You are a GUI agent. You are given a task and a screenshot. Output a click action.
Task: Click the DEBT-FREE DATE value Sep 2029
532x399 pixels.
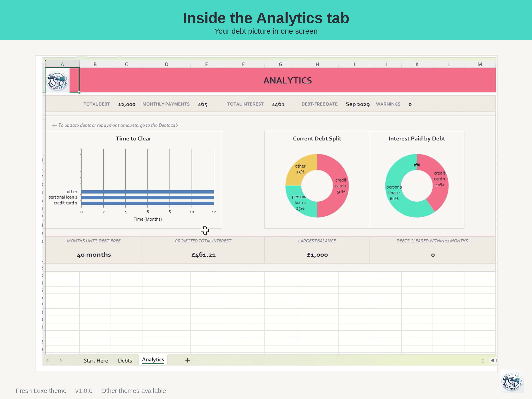[358, 104]
